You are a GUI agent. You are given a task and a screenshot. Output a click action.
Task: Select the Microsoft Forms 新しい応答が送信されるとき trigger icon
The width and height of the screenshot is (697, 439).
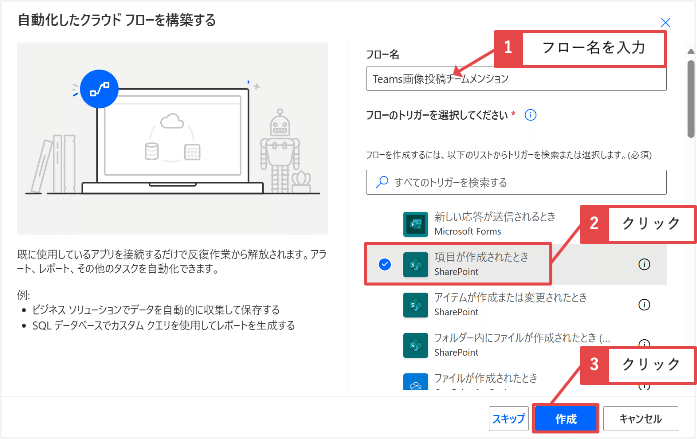pyautogui.click(x=415, y=224)
